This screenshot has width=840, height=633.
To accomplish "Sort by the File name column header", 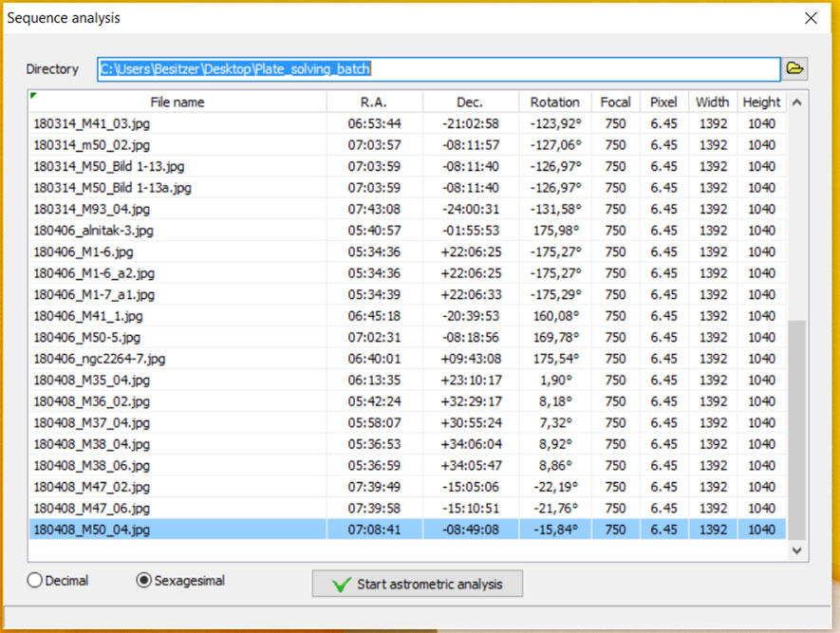I will click(x=177, y=102).
